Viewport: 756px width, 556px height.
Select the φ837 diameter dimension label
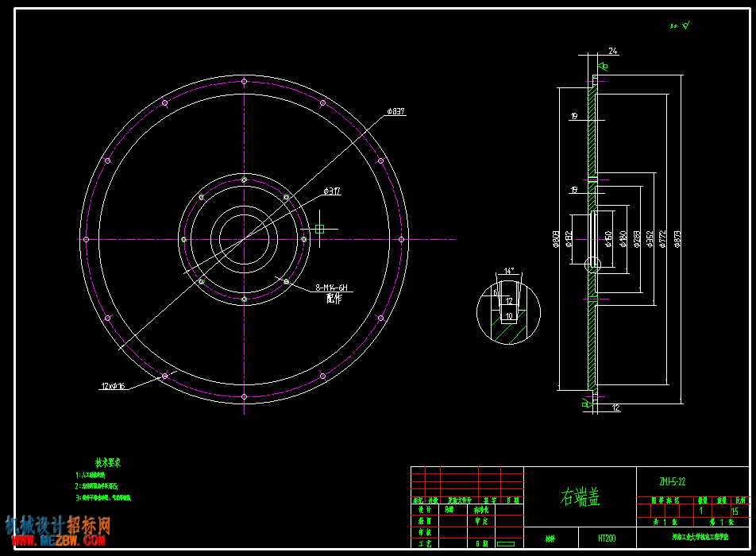395,111
